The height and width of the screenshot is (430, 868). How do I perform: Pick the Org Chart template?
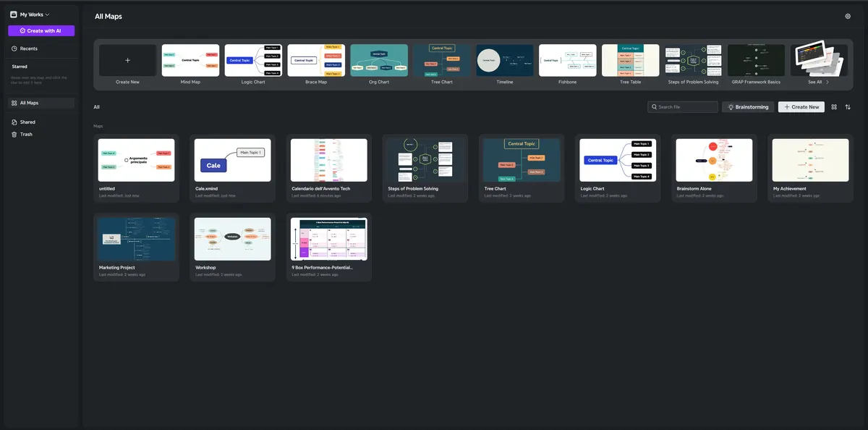click(x=379, y=61)
